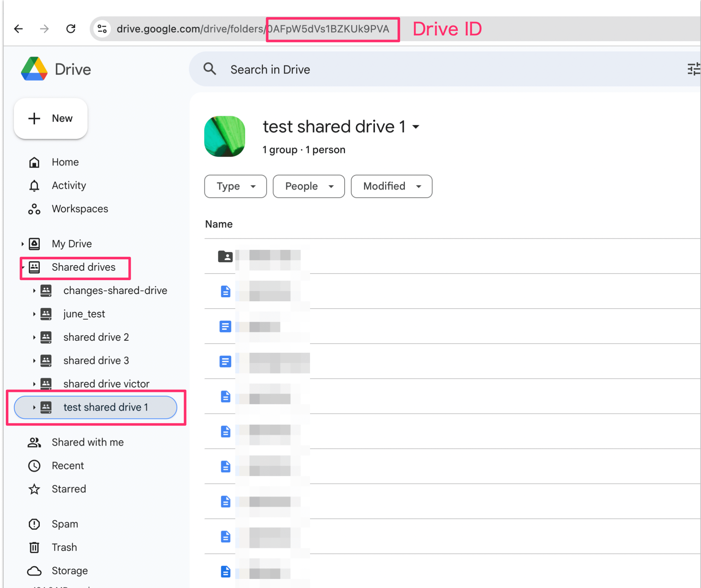Open Home in the sidebar
The height and width of the screenshot is (588, 701).
[x=65, y=162]
